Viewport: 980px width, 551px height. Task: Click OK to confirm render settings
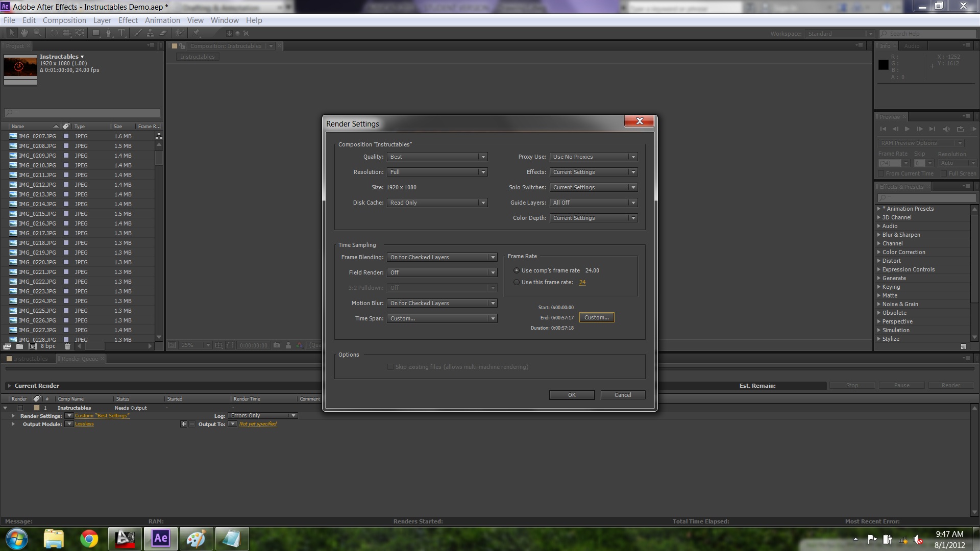571,395
